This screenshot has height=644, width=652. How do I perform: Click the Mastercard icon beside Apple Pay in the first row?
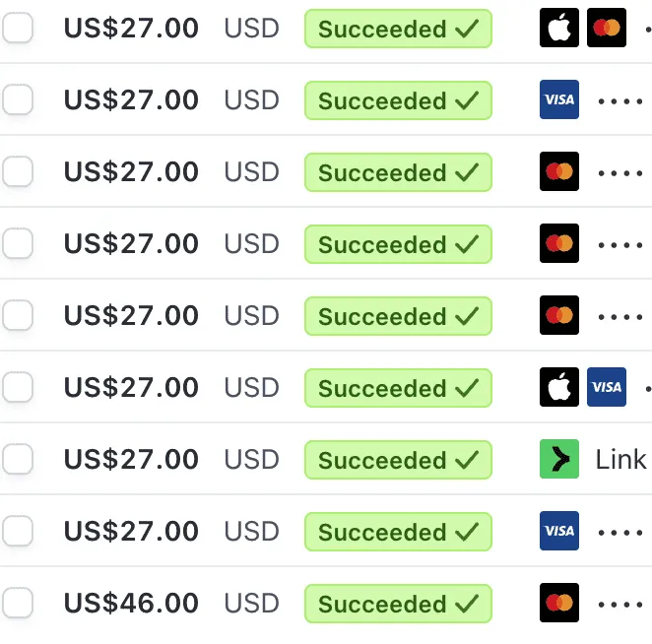607,28
